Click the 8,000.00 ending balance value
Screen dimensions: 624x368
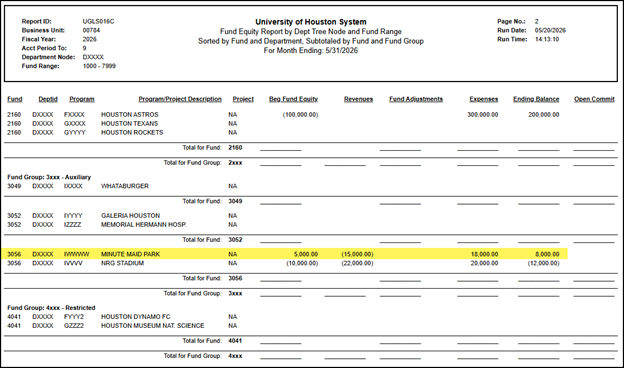pos(547,254)
